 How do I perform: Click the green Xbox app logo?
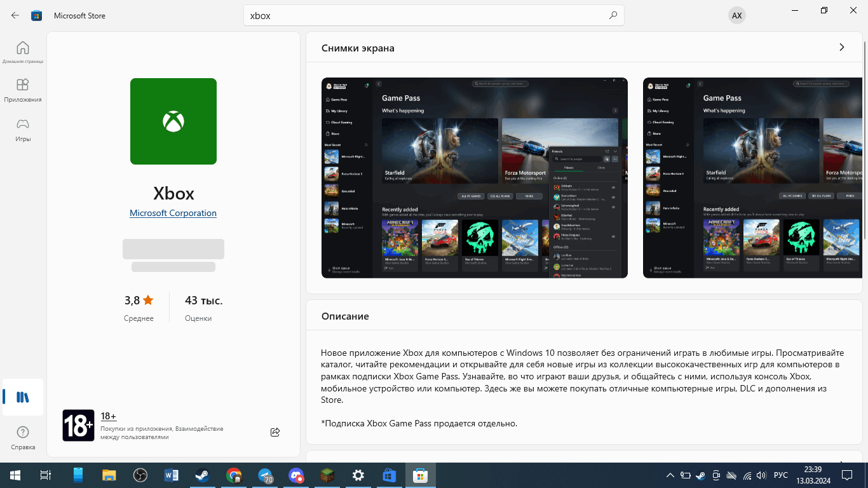click(173, 121)
